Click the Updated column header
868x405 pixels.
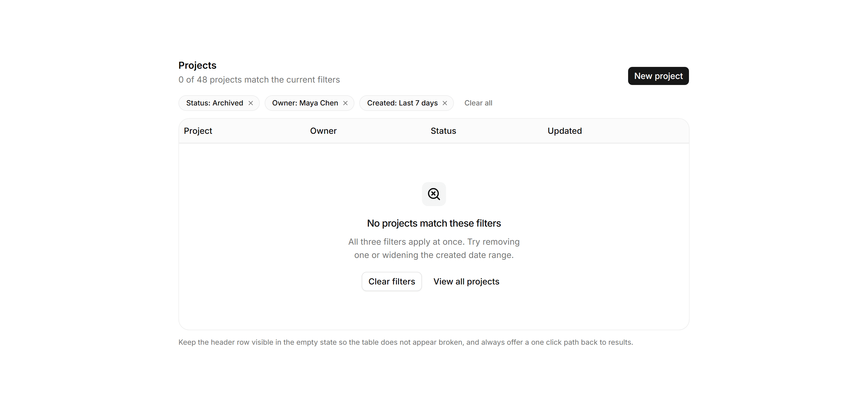pyautogui.click(x=565, y=131)
